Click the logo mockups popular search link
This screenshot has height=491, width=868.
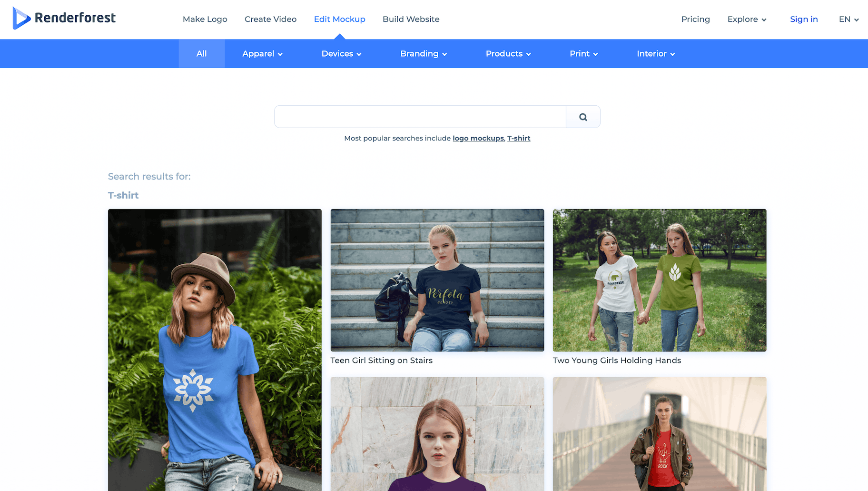click(478, 138)
